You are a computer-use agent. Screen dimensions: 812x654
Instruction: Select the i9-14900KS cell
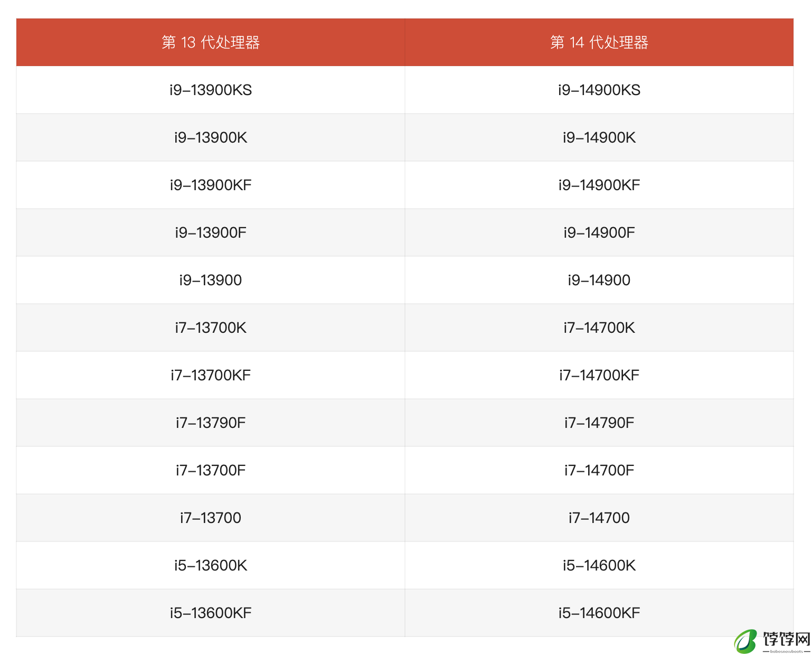[599, 90]
